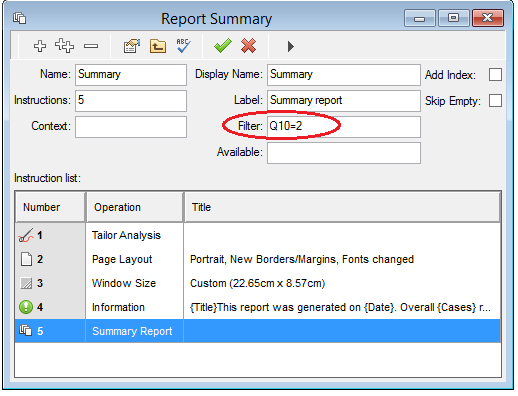Click title 'Custom (22.65cm x 8.57cm)'

258,283
